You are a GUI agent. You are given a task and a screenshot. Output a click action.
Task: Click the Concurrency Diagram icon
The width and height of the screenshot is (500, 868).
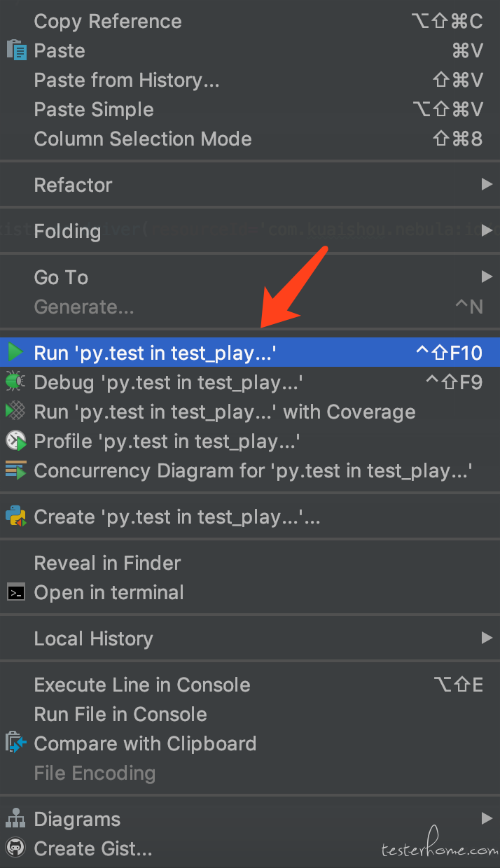click(15, 470)
